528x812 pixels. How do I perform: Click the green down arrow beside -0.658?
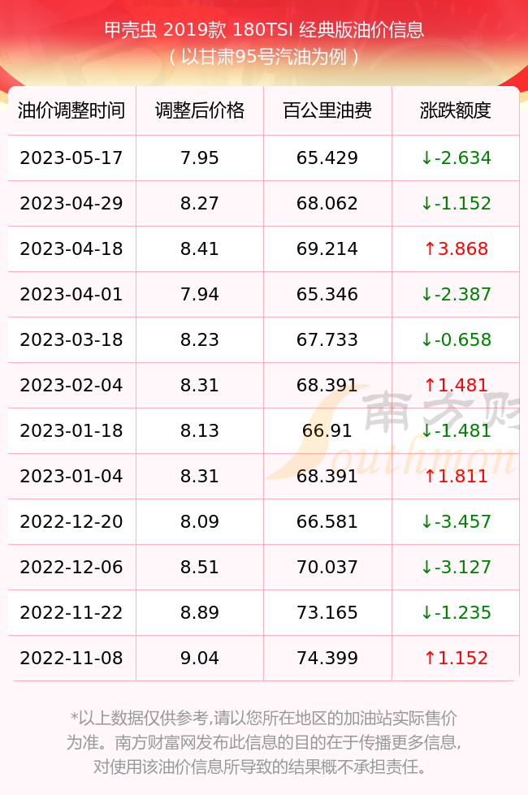coord(427,340)
